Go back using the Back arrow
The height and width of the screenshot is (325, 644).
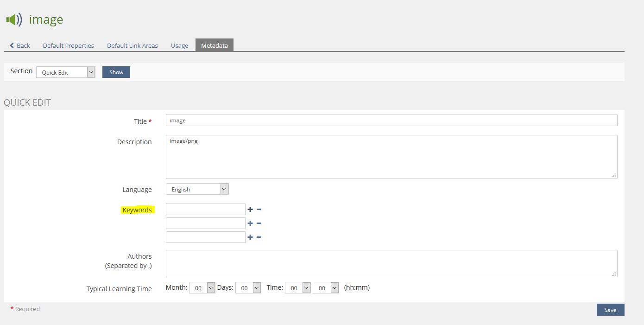click(x=20, y=45)
